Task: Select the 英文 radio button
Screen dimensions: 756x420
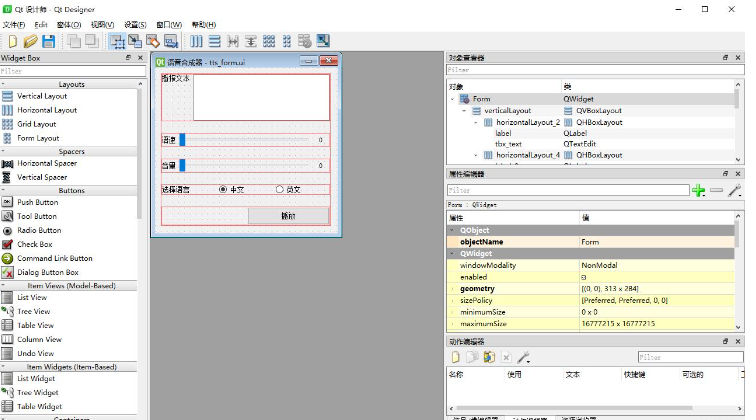Action: [279, 189]
